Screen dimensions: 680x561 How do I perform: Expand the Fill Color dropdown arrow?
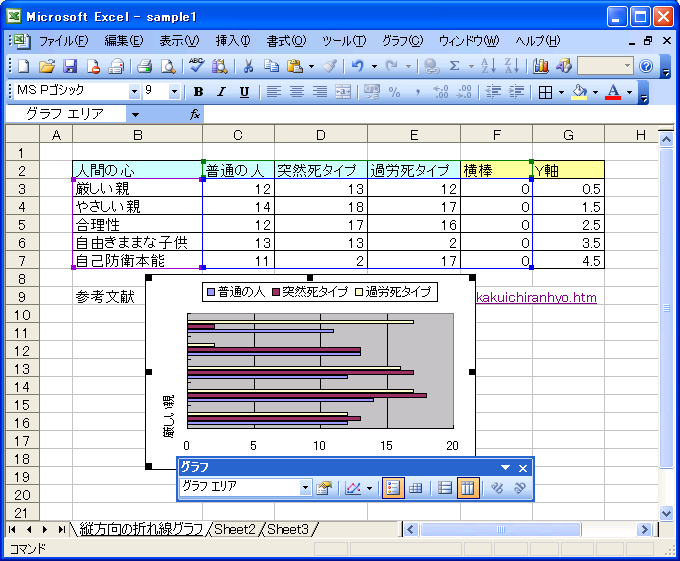click(595, 91)
